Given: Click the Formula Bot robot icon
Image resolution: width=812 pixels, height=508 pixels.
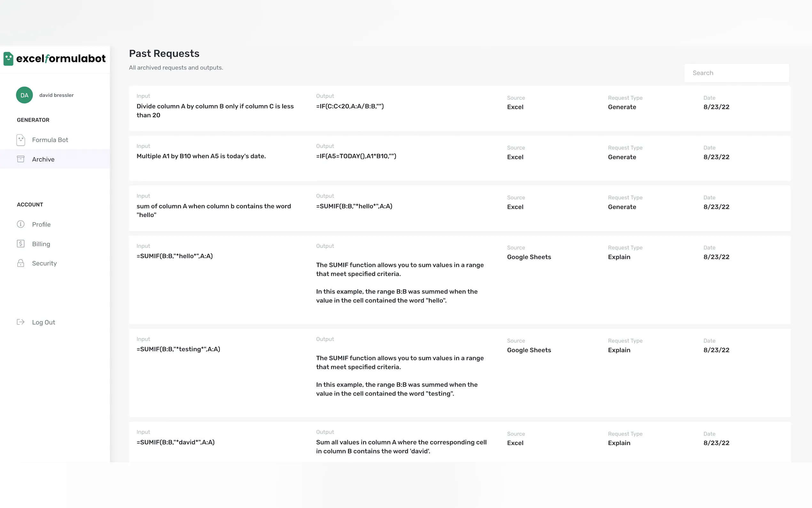Looking at the screenshot, I should pos(20,140).
